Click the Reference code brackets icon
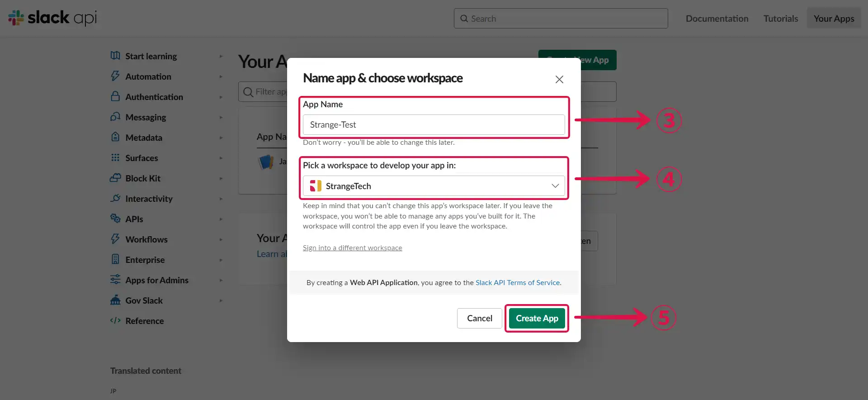The height and width of the screenshot is (400, 868). coord(115,320)
